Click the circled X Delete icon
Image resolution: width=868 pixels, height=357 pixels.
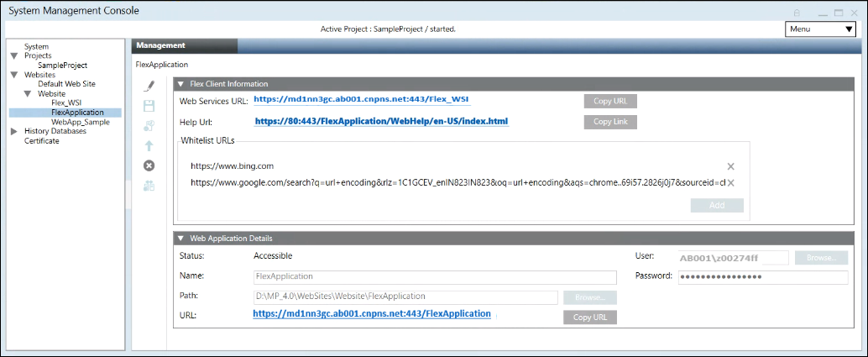pos(149,165)
